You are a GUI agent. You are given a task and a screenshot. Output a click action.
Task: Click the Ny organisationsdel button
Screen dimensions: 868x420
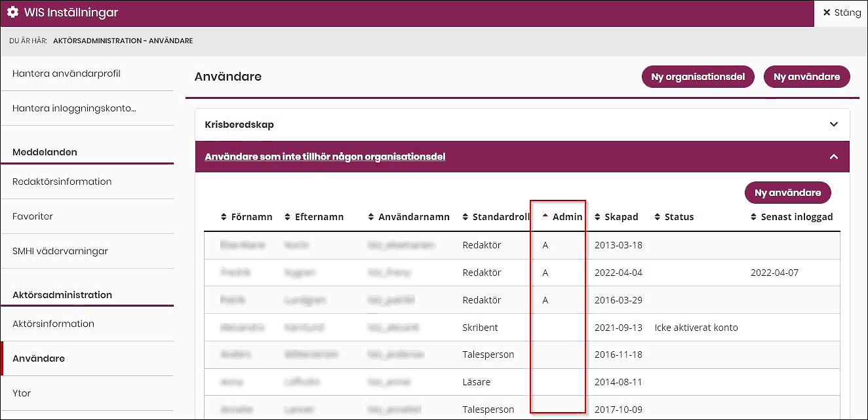tap(698, 76)
